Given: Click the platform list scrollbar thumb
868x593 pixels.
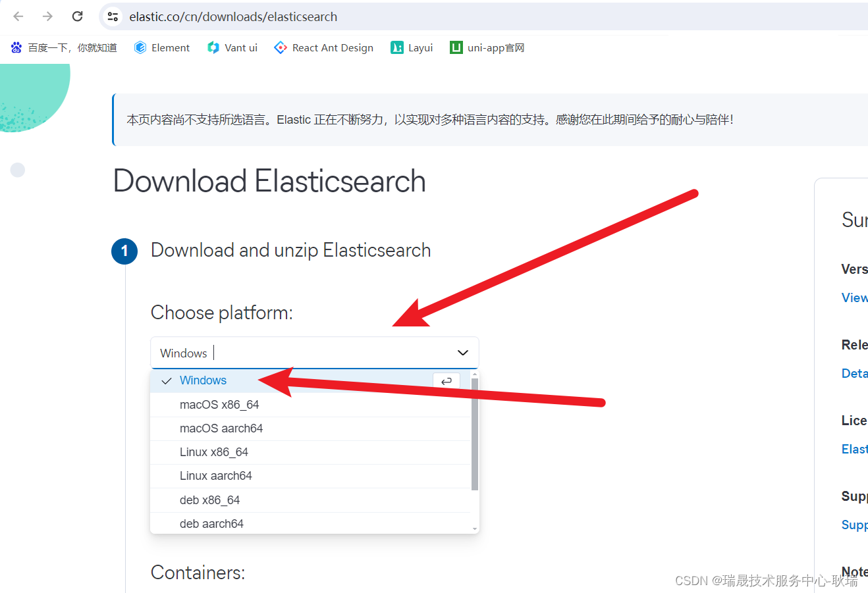Looking at the screenshot, I should tap(475, 434).
